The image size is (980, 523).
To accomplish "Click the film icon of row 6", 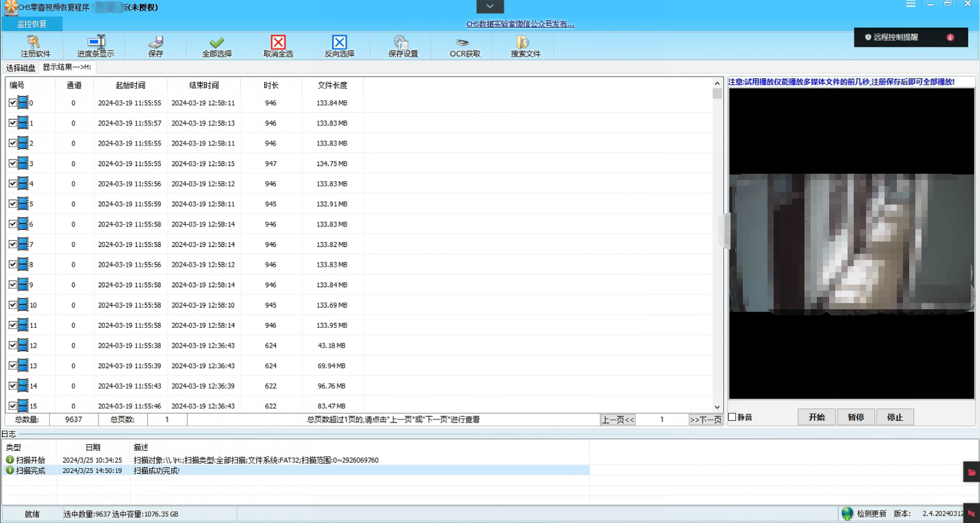I will (x=23, y=224).
